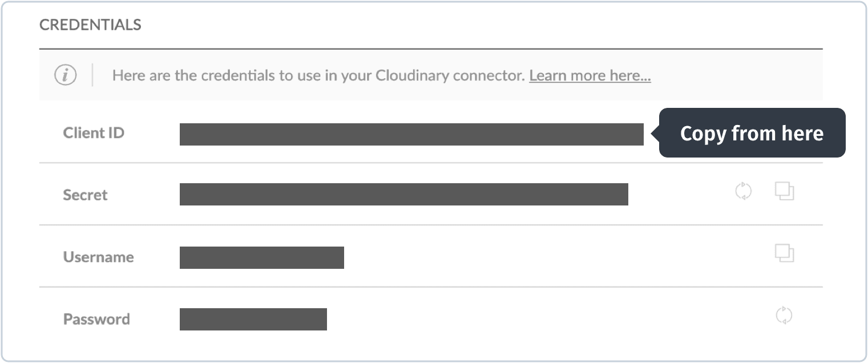Regenerate the Secret using the refresh icon
This screenshot has width=868, height=363.
tap(743, 191)
